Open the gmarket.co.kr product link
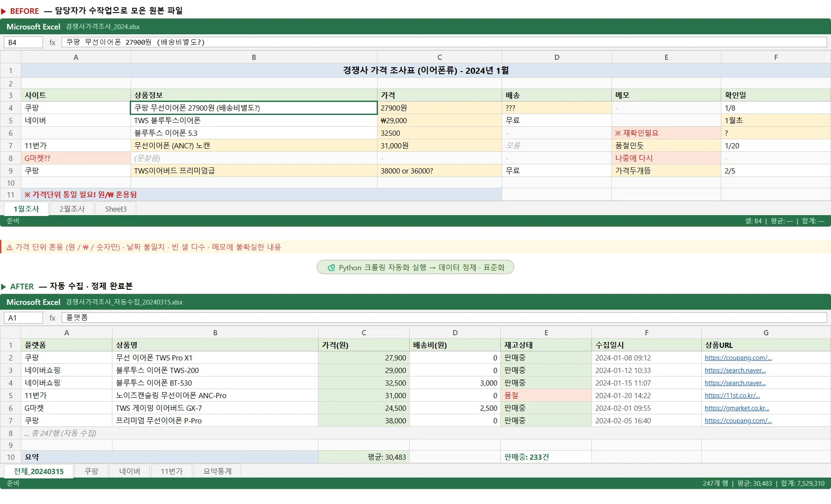The width and height of the screenshot is (831, 504). pos(737,408)
